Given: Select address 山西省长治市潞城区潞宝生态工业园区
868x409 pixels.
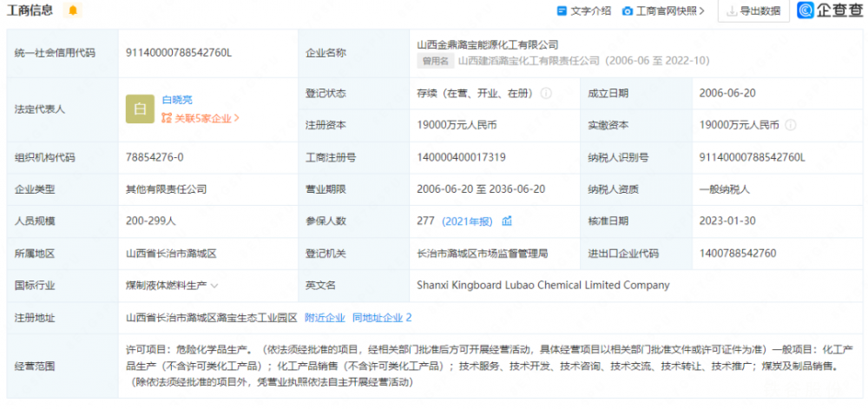Looking at the screenshot, I should click(x=212, y=318).
